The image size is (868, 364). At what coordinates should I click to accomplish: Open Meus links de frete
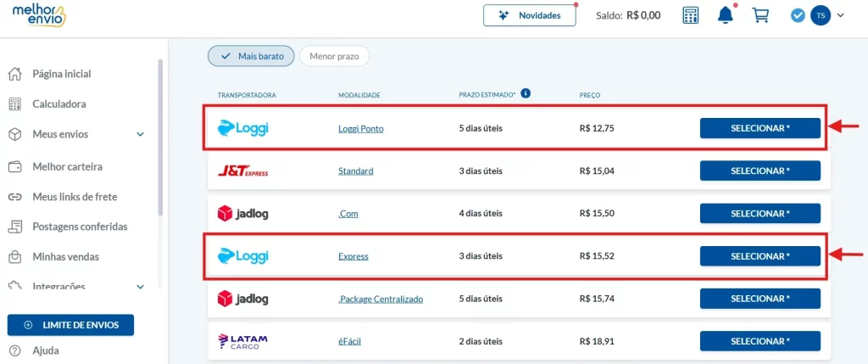pos(75,197)
